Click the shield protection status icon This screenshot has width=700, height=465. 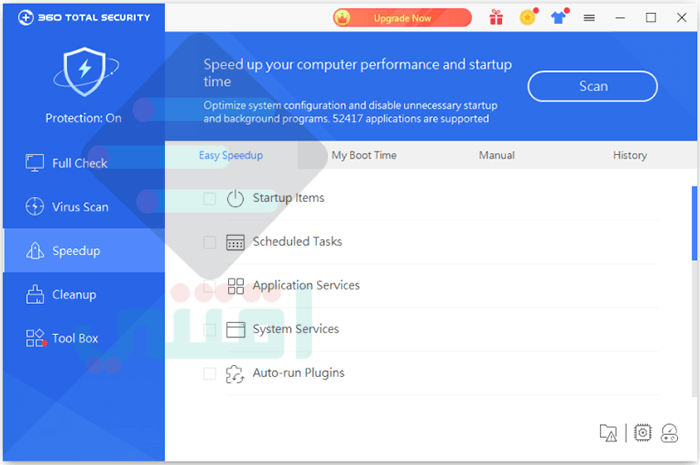(x=85, y=71)
